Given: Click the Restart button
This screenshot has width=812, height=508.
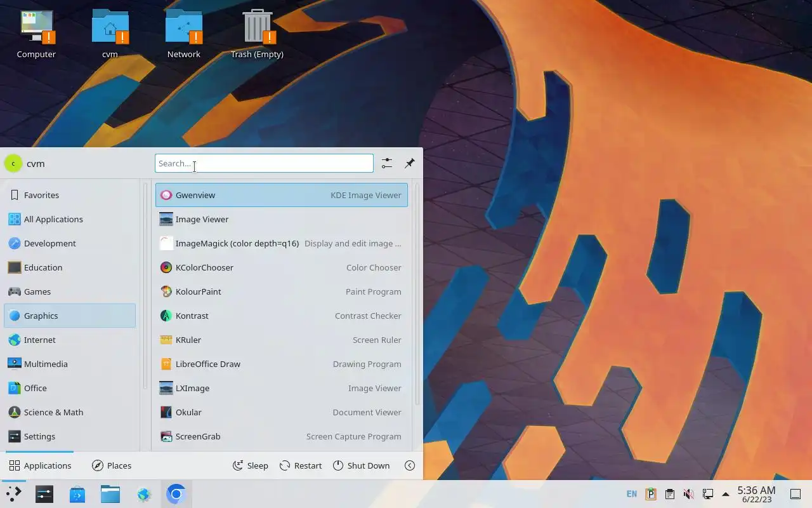Looking at the screenshot, I should pyautogui.click(x=301, y=465).
